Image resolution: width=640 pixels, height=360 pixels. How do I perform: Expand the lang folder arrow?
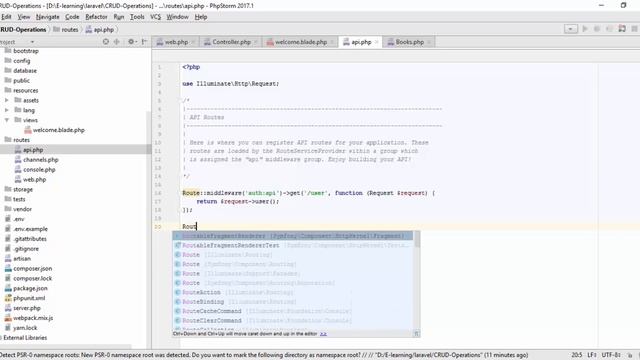7,110
